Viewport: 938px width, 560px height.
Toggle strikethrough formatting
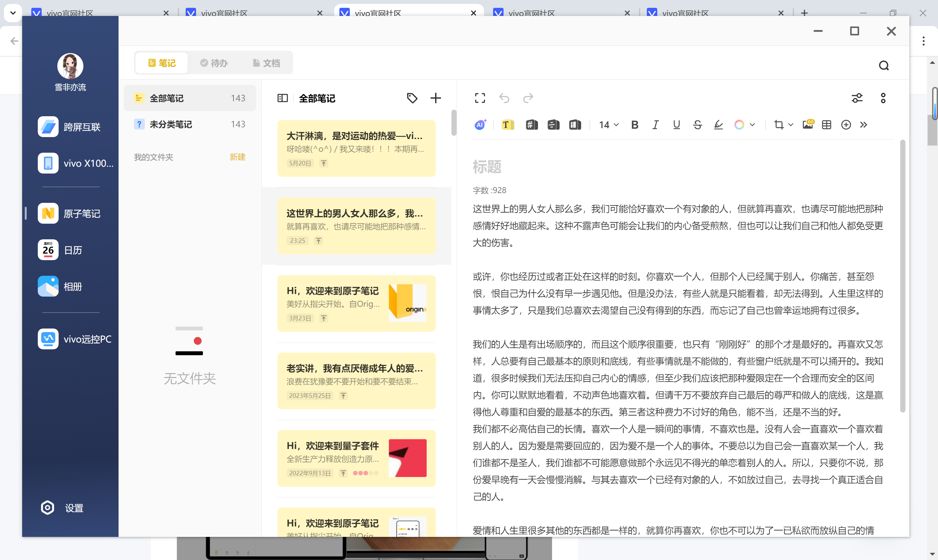click(697, 124)
